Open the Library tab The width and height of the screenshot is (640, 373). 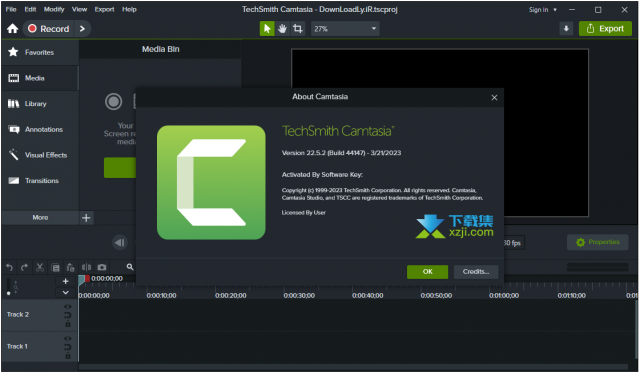click(x=40, y=104)
